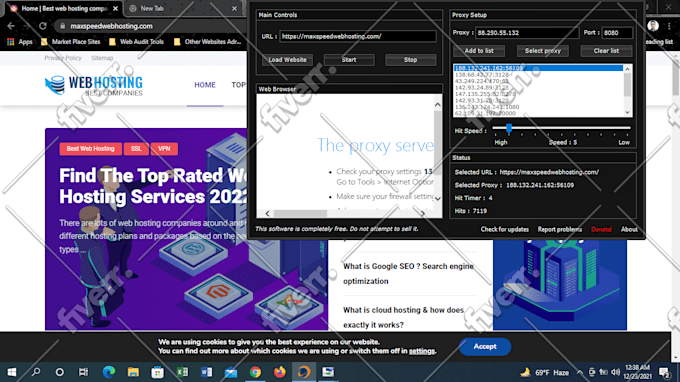Image resolution: width=680 pixels, height=382 pixels.
Task: Click Web Browser panel scroll-up arrow
Action: click(x=438, y=104)
